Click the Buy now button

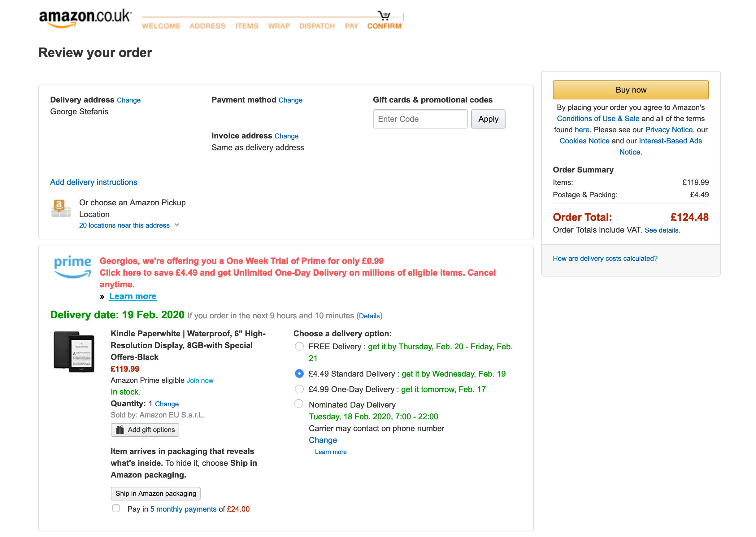click(631, 90)
